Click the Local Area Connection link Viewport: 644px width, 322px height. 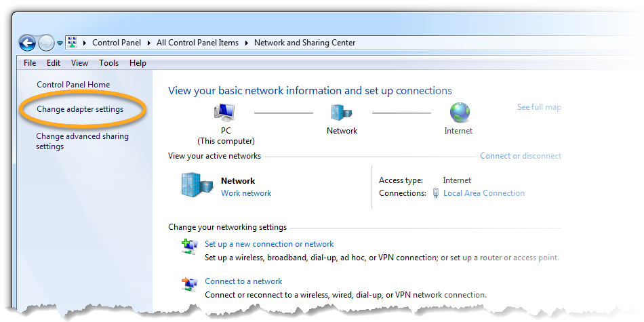tap(483, 193)
